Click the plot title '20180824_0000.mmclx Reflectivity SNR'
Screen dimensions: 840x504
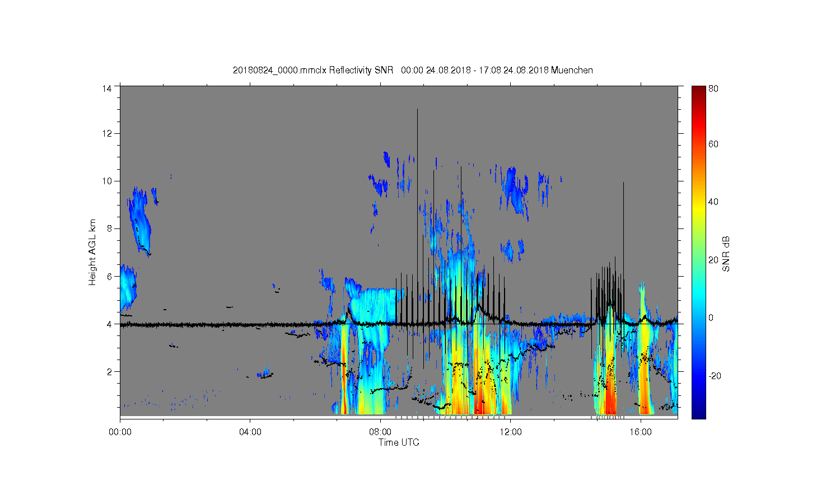tap(313, 70)
